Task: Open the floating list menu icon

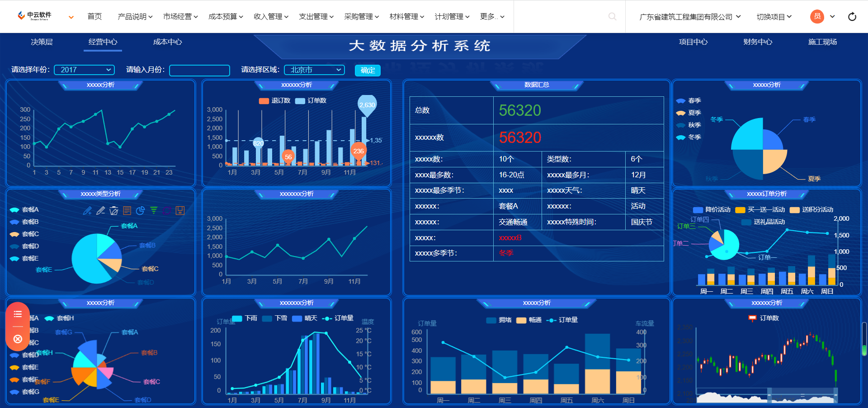Action: point(18,314)
